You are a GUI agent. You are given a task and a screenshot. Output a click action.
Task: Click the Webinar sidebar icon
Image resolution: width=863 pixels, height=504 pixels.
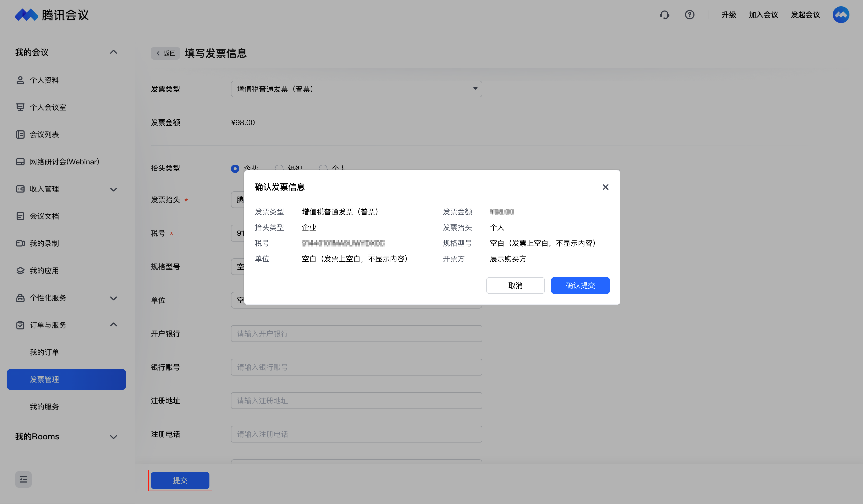tap(20, 162)
